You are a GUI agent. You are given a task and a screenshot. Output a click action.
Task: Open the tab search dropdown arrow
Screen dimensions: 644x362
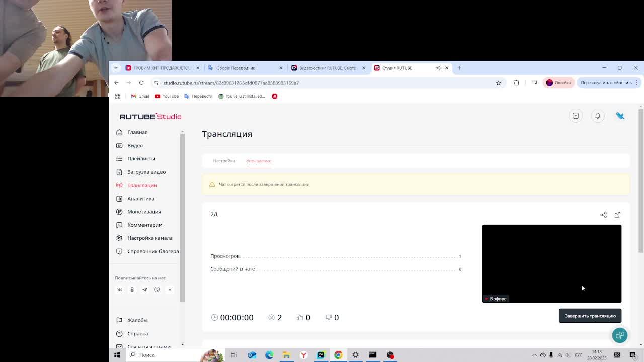click(116, 68)
